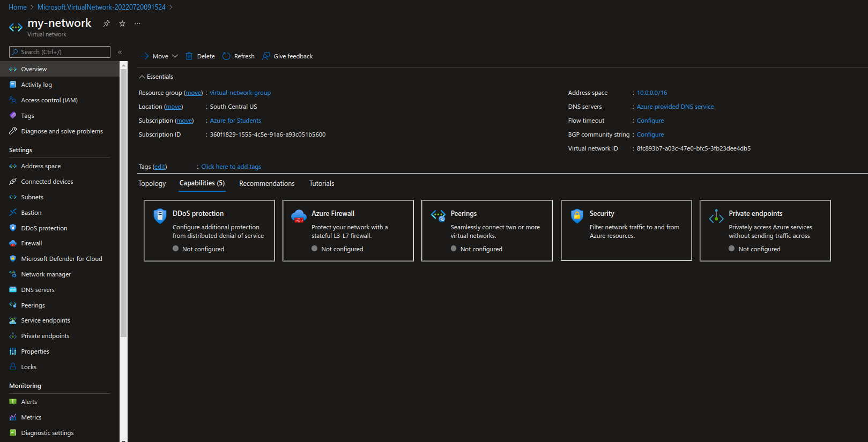Click the Alerts icon under Monitoring
The image size is (868, 442).
13,402
